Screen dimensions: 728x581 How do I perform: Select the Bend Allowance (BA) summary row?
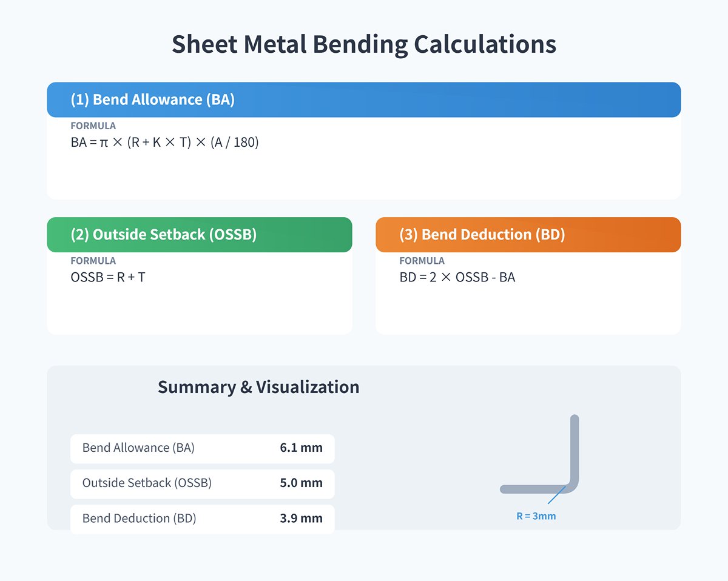203,448
